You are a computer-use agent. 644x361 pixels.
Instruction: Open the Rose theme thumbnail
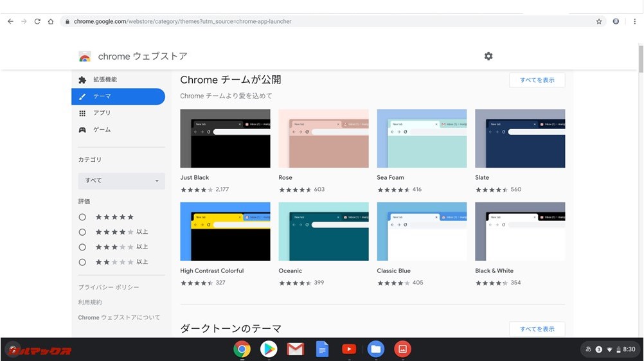tap(324, 138)
